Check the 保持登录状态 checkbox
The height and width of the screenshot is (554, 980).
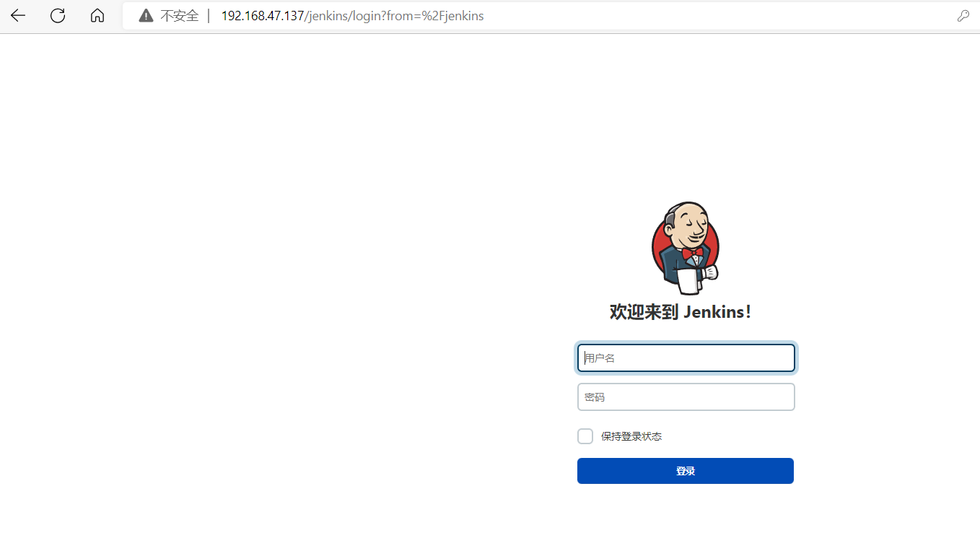point(585,436)
